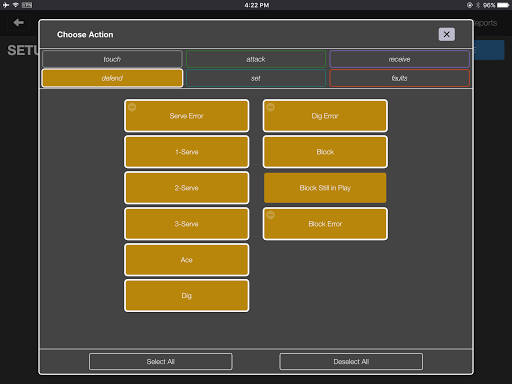
Task: Toggle the Dig action button
Action: (x=187, y=296)
